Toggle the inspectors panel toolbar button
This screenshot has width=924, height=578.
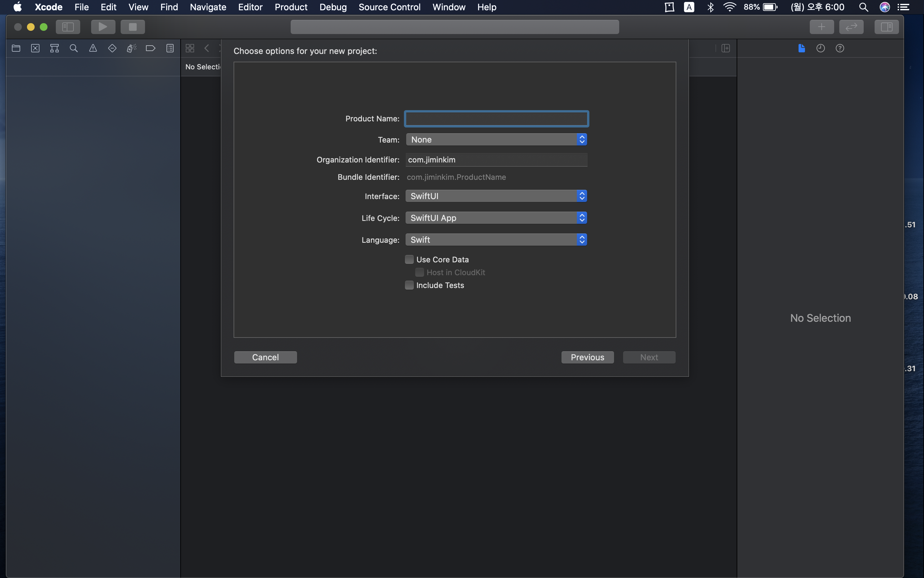pyautogui.click(x=886, y=27)
